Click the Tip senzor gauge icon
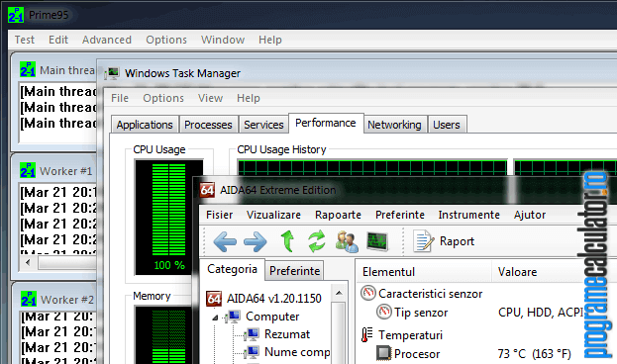The image size is (617, 364). [384, 313]
